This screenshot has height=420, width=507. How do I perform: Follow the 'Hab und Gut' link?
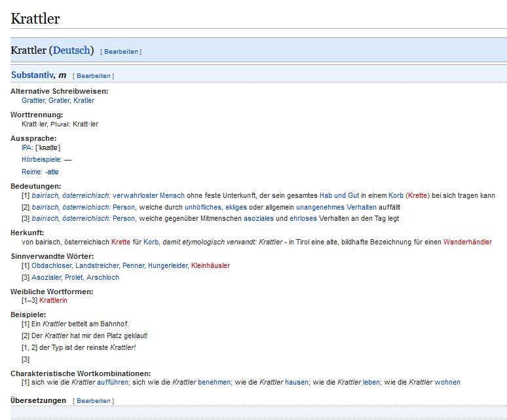click(x=339, y=195)
